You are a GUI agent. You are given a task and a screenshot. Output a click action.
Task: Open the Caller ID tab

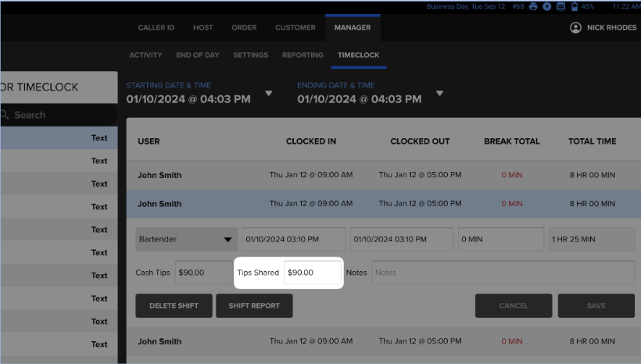point(156,27)
